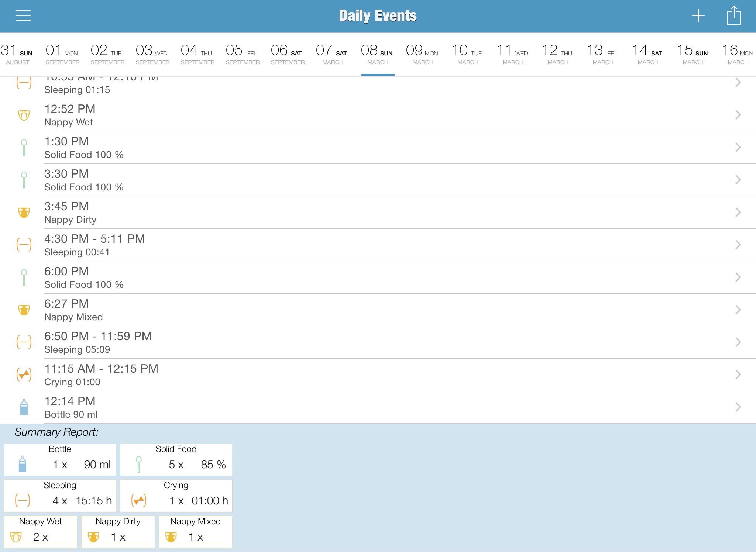Screen dimensions: 756x552
Task: Select the August 31 Sunday tab
Action: 15,54
